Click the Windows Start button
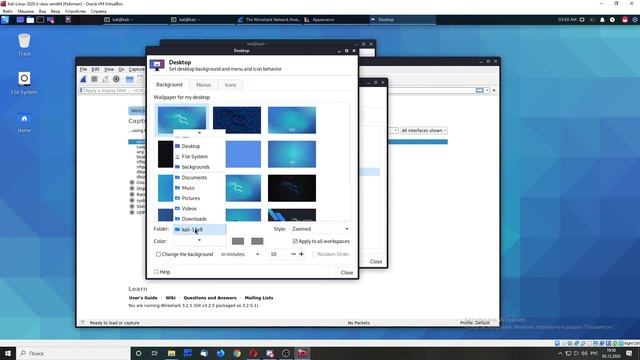 click(x=8, y=353)
